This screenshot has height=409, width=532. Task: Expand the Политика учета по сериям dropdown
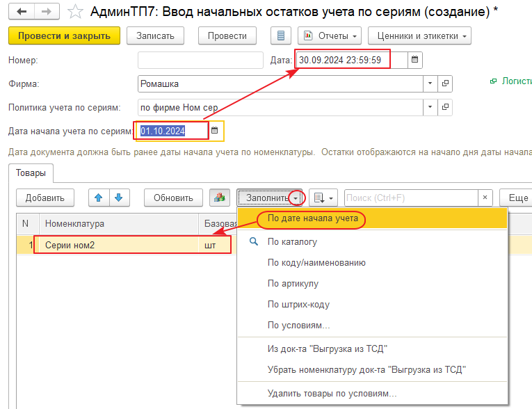[x=430, y=108]
